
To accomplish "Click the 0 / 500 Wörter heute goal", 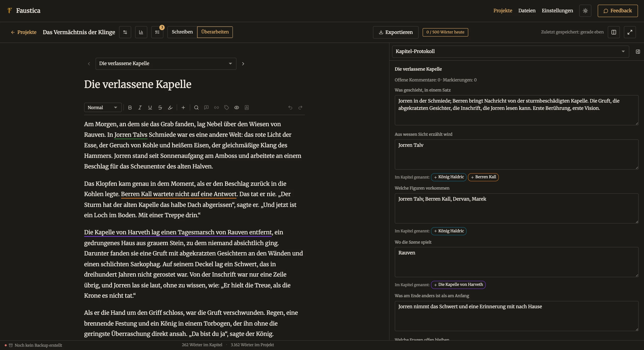I will pos(445,32).
